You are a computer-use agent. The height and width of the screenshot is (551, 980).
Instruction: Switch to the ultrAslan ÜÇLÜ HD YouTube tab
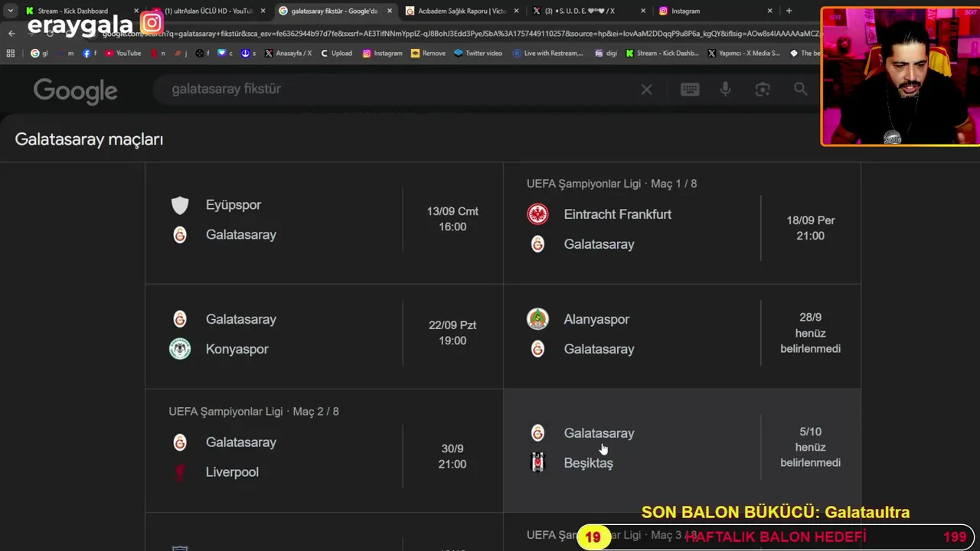click(207, 11)
